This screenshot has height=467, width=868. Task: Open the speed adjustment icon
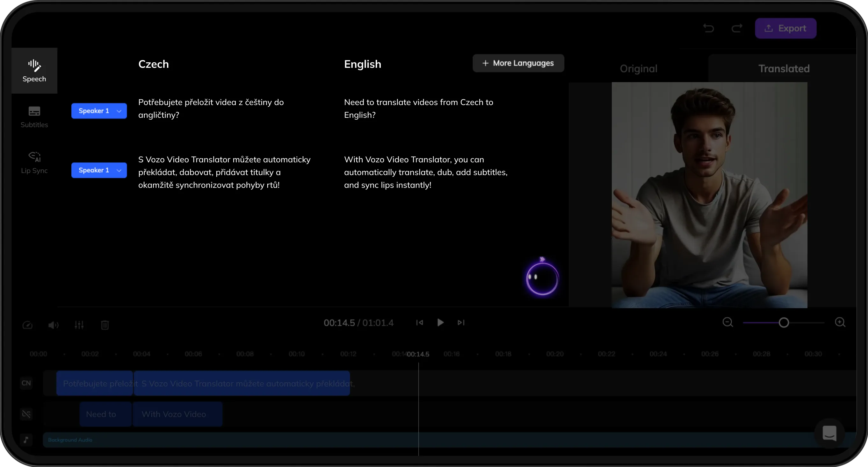(27, 325)
